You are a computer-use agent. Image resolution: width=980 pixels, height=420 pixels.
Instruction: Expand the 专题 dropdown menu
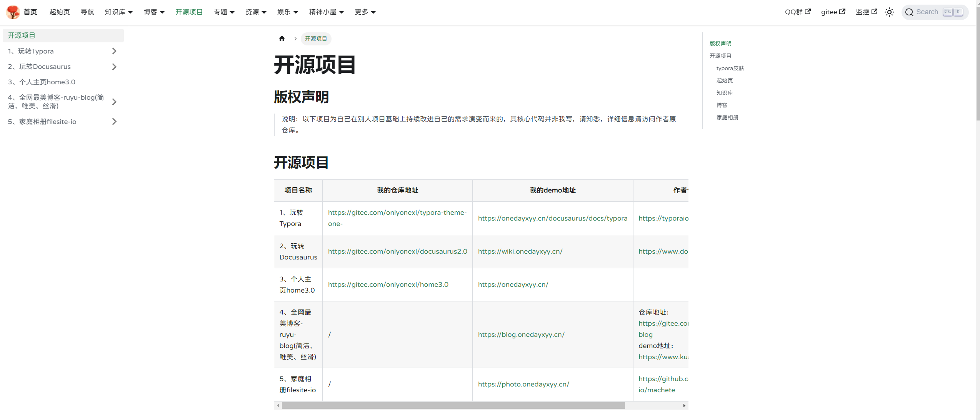pyautogui.click(x=224, y=12)
